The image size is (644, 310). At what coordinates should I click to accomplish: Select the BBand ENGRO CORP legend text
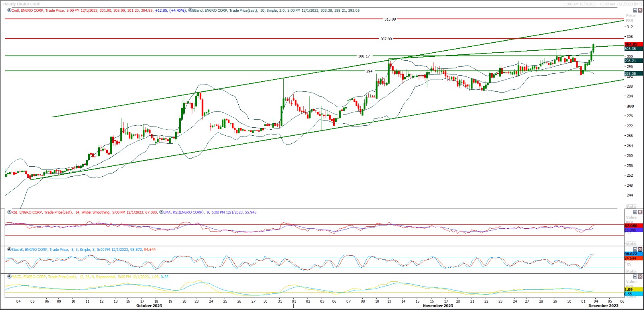point(276,10)
